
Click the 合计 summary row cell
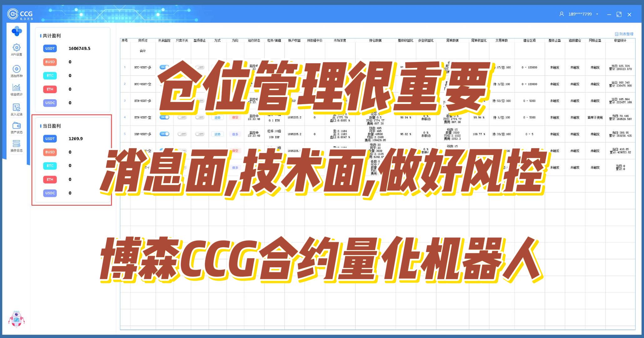[x=143, y=51]
